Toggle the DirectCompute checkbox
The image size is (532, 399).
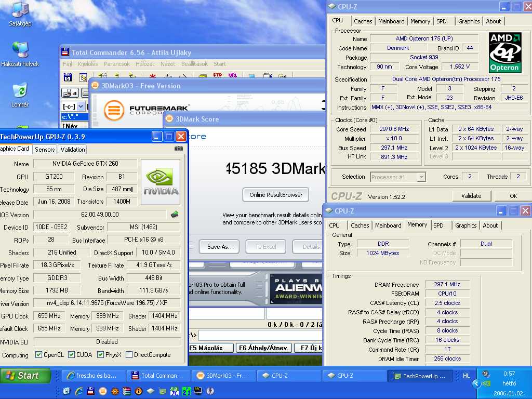pos(129,355)
